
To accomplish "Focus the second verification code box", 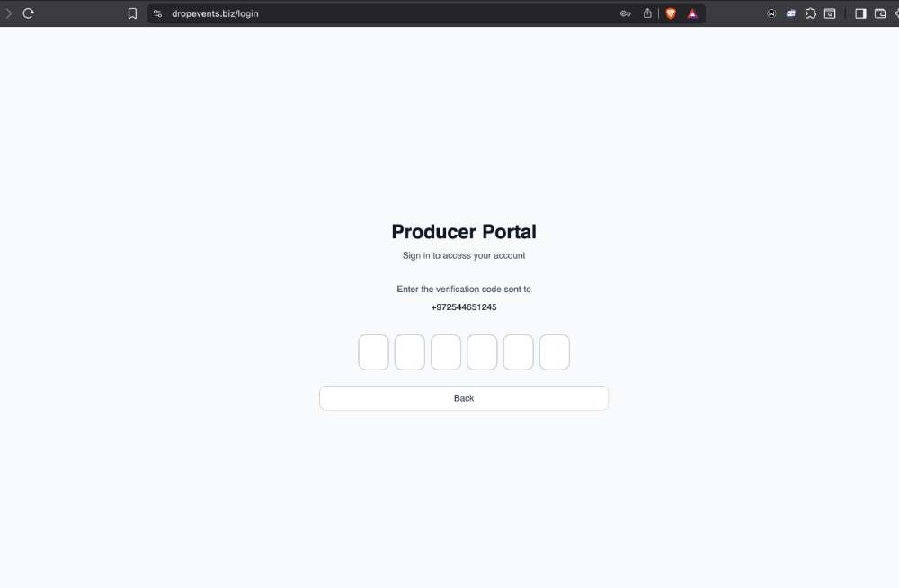I will [410, 352].
